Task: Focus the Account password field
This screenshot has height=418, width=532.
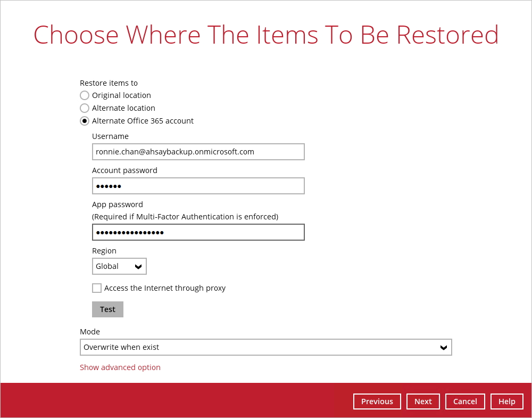Action: (198, 186)
